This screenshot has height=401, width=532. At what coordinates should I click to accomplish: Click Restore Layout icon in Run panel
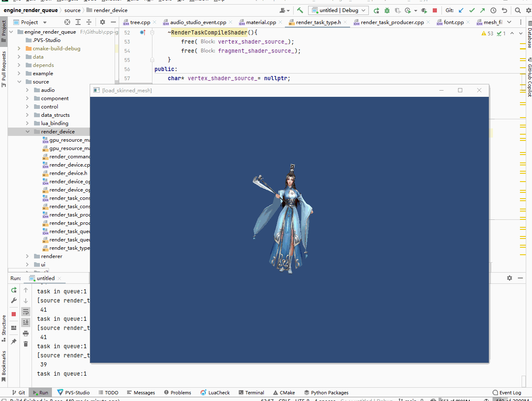tap(14, 328)
